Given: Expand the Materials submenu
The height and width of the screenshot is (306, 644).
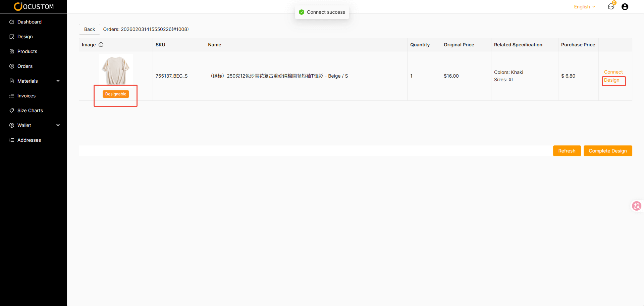Looking at the screenshot, I should [x=58, y=81].
